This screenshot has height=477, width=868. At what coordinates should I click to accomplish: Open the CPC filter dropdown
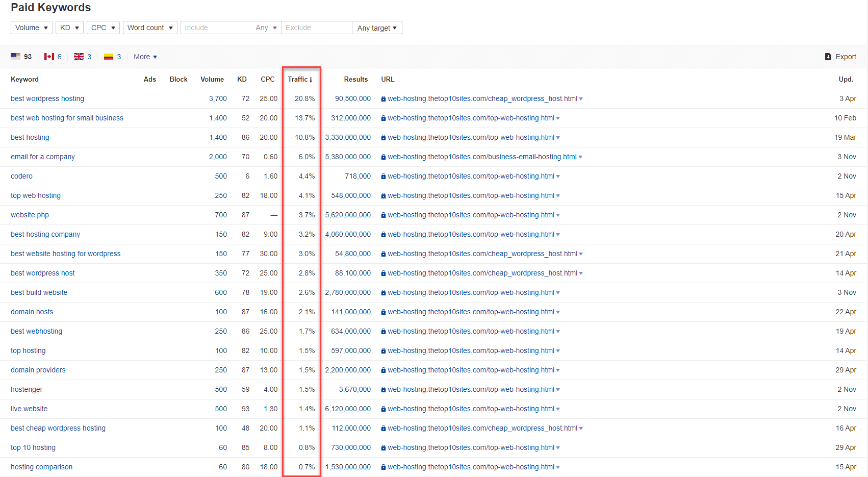pyautogui.click(x=103, y=28)
